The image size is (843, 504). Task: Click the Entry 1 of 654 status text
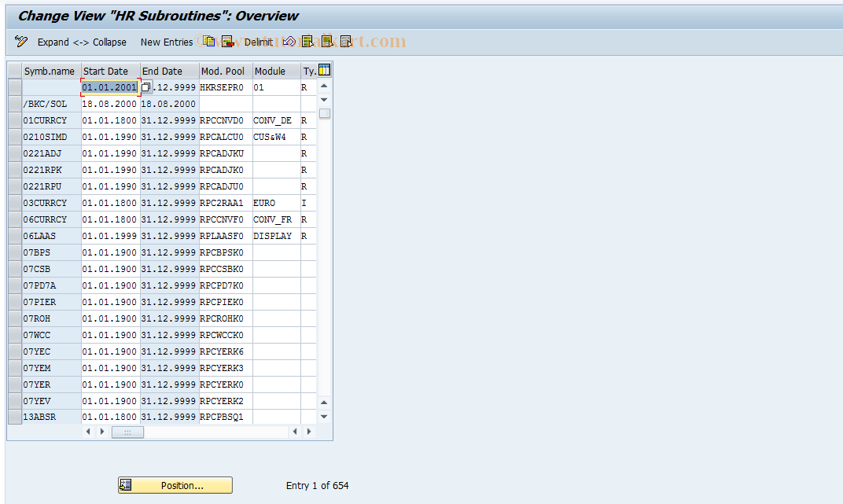pyautogui.click(x=317, y=485)
